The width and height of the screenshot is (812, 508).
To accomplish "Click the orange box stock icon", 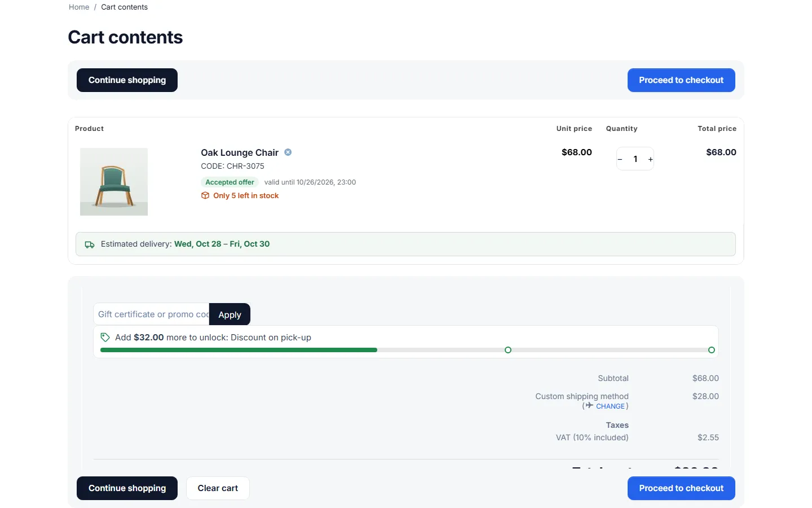I will click(205, 195).
